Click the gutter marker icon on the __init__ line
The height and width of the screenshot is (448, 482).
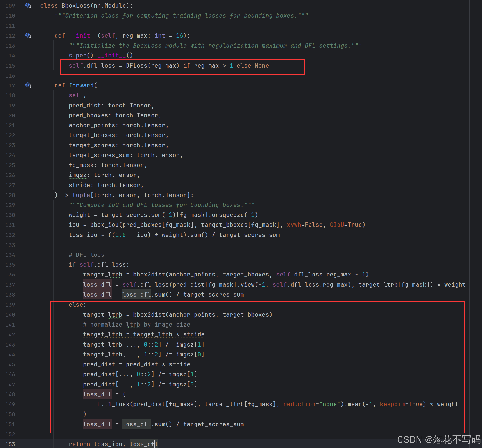click(x=28, y=35)
